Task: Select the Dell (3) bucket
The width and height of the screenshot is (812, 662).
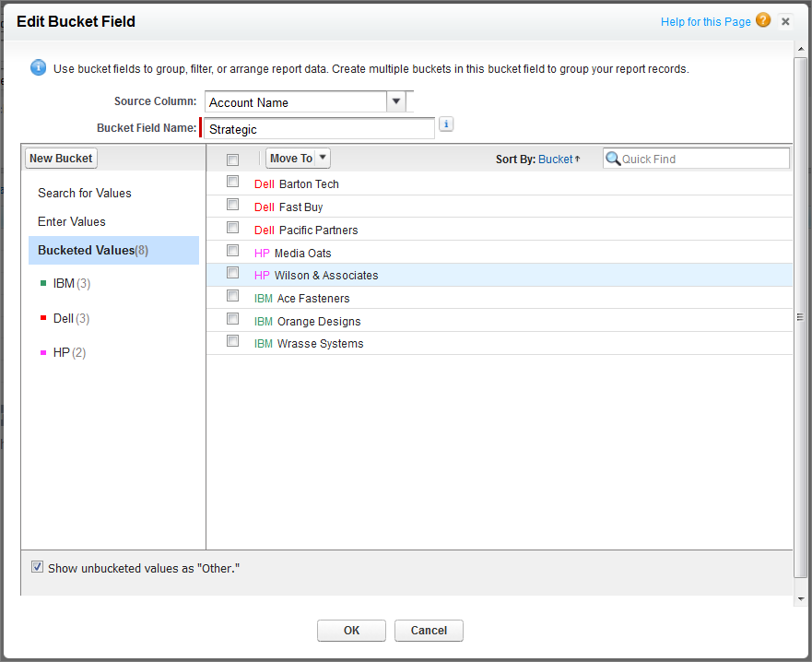Action: click(x=72, y=319)
